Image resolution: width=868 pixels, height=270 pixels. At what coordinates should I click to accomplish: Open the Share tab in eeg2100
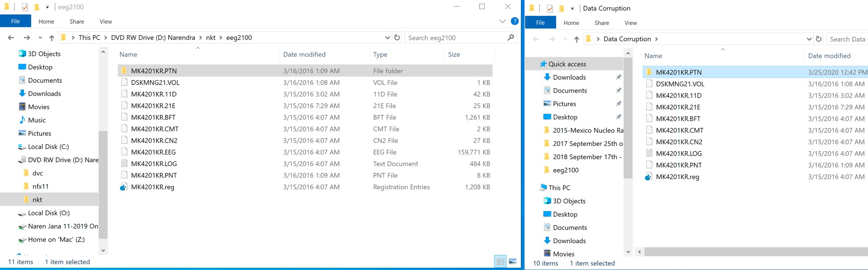pyautogui.click(x=77, y=21)
